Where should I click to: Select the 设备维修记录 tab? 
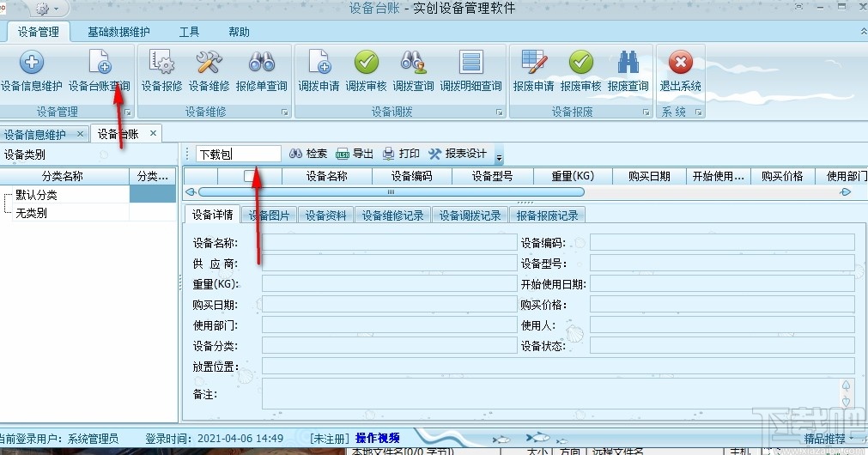pos(392,215)
